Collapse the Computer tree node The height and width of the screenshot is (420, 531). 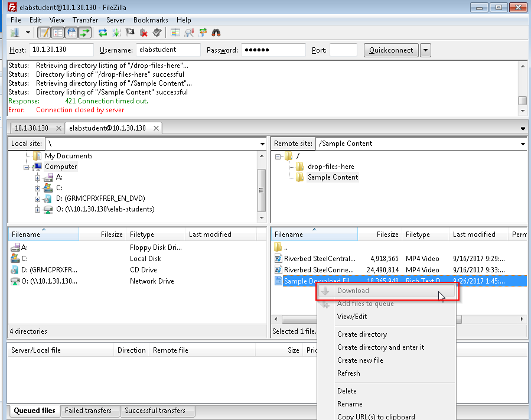point(27,167)
